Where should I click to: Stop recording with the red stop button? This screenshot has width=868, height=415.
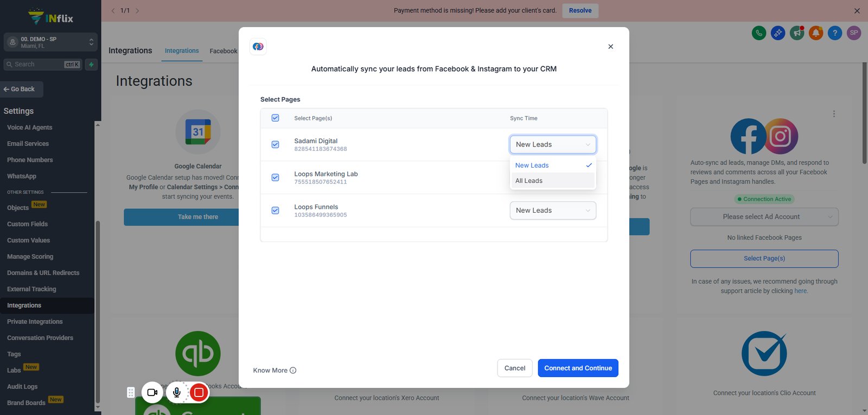pos(199,392)
